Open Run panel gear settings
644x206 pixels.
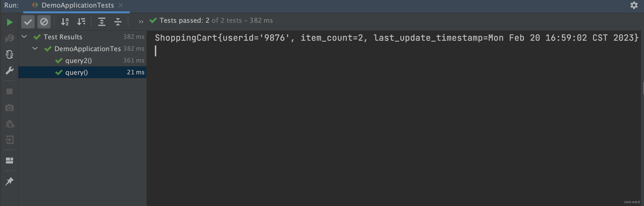pos(634,5)
